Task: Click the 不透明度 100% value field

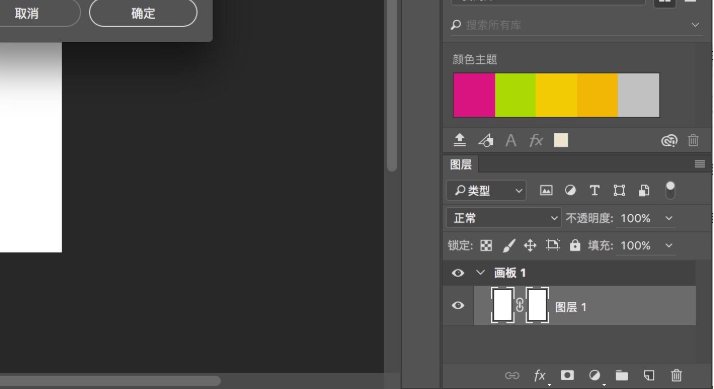Action: tap(636, 218)
